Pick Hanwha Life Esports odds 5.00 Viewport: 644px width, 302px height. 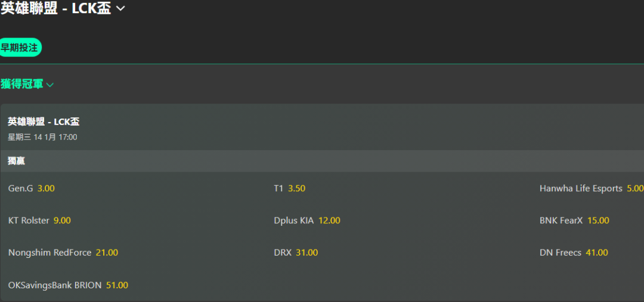pos(634,188)
